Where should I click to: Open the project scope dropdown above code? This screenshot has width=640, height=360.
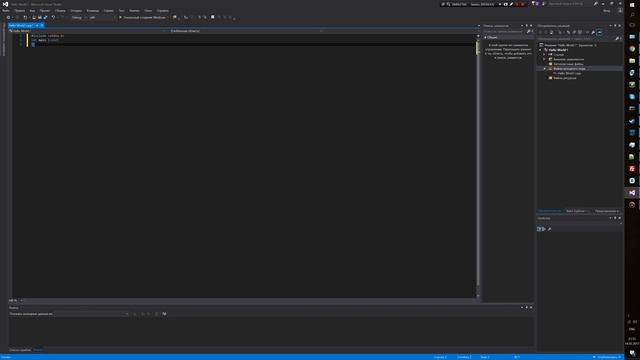pos(88,31)
